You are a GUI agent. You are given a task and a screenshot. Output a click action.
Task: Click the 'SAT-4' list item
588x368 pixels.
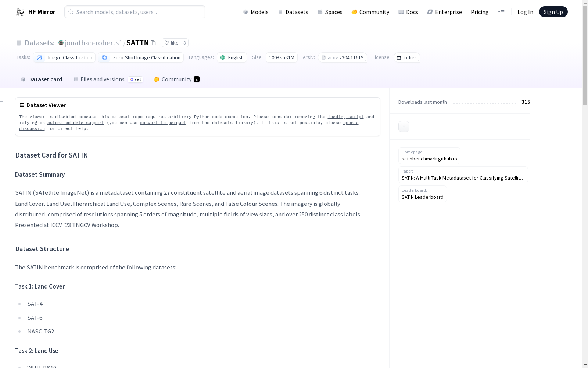click(35, 304)
